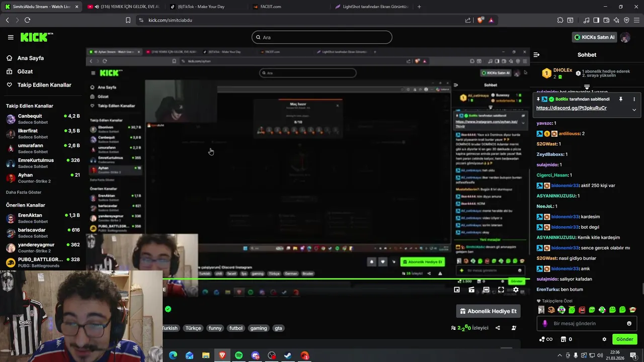Bookmark this page
The image size is (644, 362).
[128, 20]
